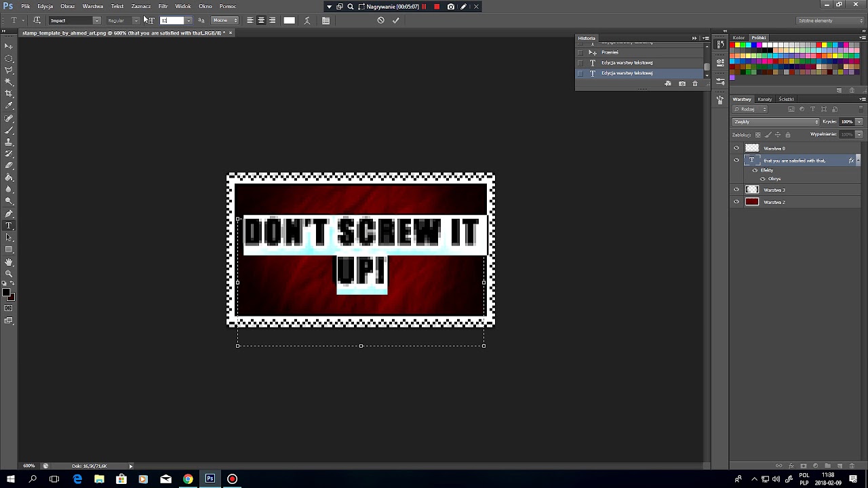Image resolution: width=868 pixels, height=488 pixels.
Task: Select the Horizontal Type tool
Action: 9,226
